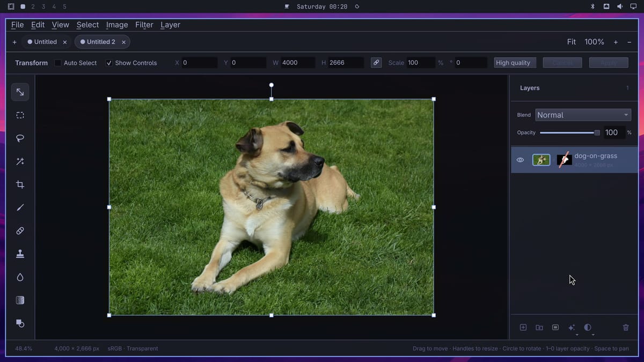This screenshot has width=644, height=362.
Task: Add a new document tab with plus
Action: 14,42
